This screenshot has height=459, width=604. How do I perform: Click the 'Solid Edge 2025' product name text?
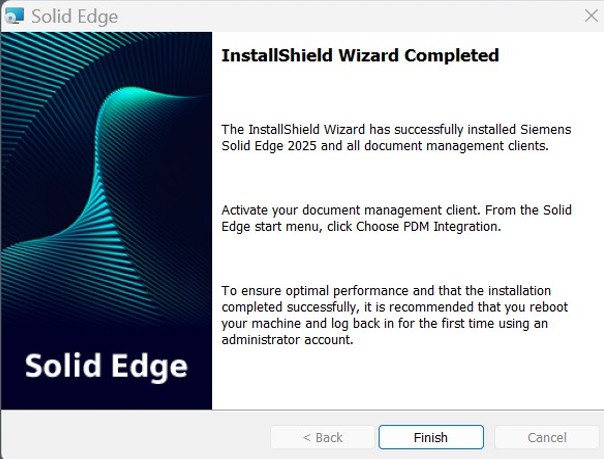(x=269, y=146)
